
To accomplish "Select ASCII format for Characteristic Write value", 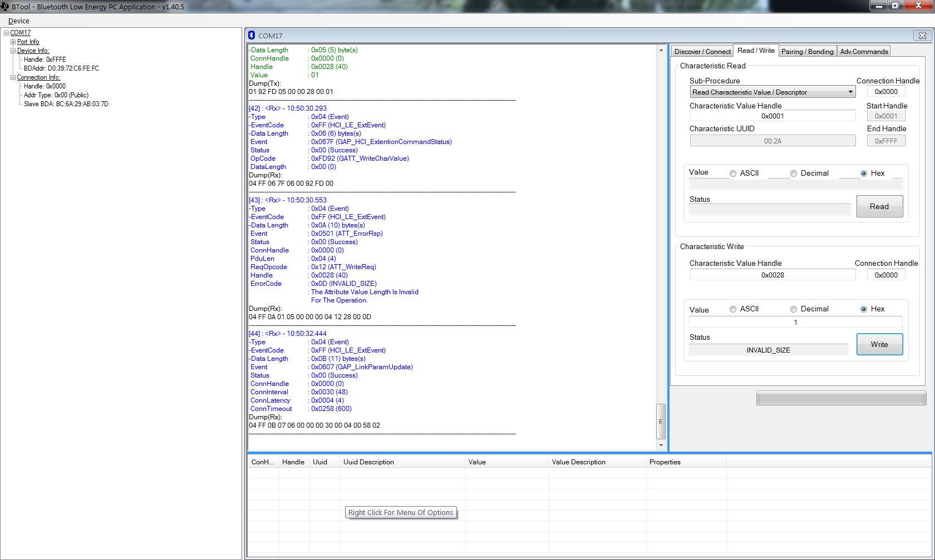I will point(733,309).
